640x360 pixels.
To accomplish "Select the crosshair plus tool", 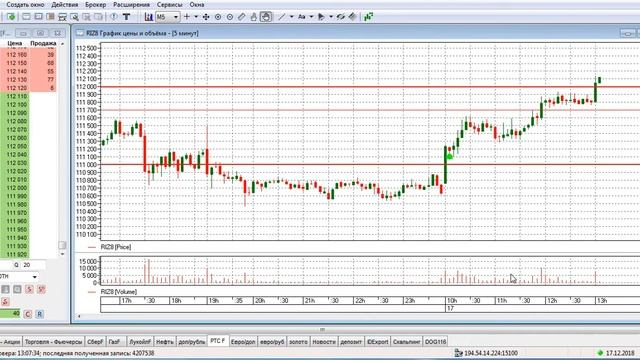I will tap(187, 17).
